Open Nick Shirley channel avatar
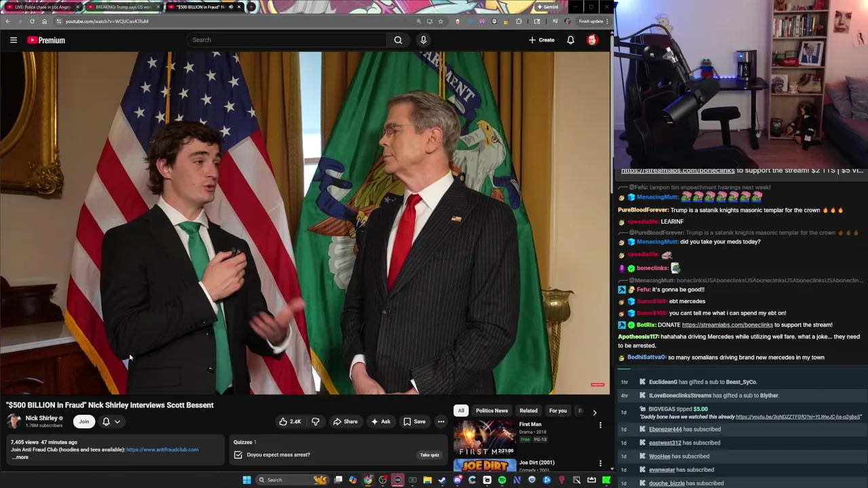Viewport: 868px width, 488px height. pyautogui.click(x=14, y=422)
